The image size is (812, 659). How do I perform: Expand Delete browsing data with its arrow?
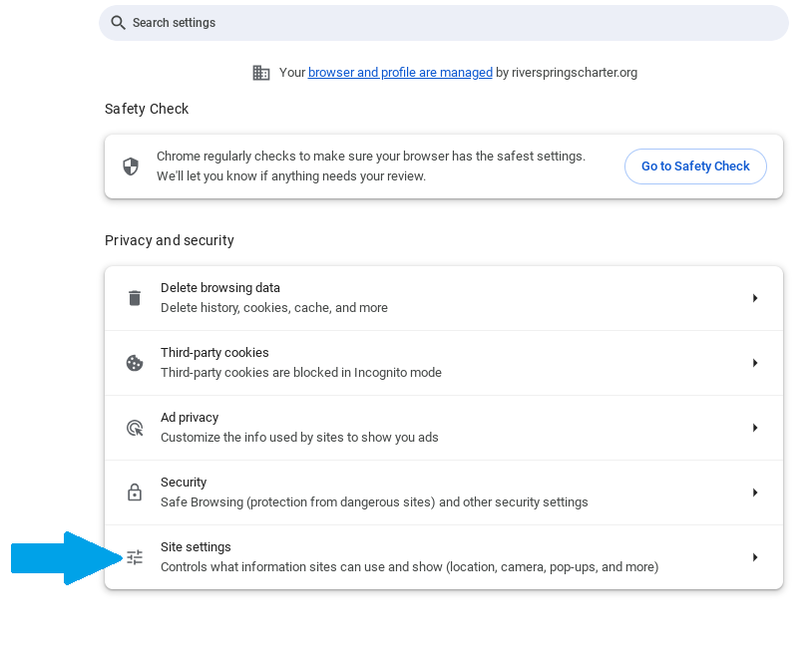(x=755, y=298)
